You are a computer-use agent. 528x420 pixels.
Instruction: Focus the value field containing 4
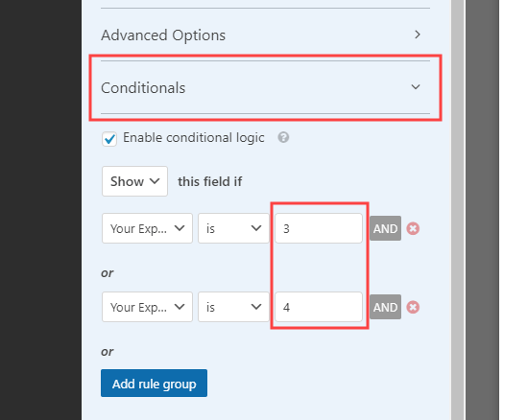[319, 307]
